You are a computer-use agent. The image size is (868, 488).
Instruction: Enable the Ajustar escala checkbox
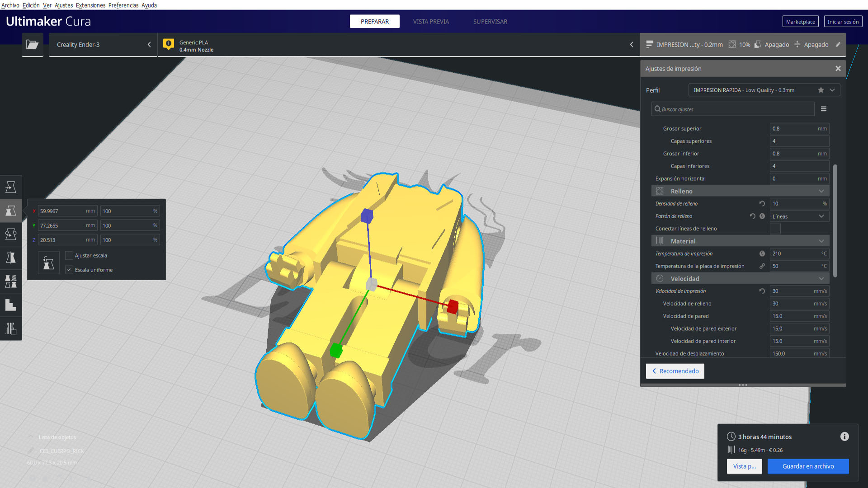click(x=69, y=256)
